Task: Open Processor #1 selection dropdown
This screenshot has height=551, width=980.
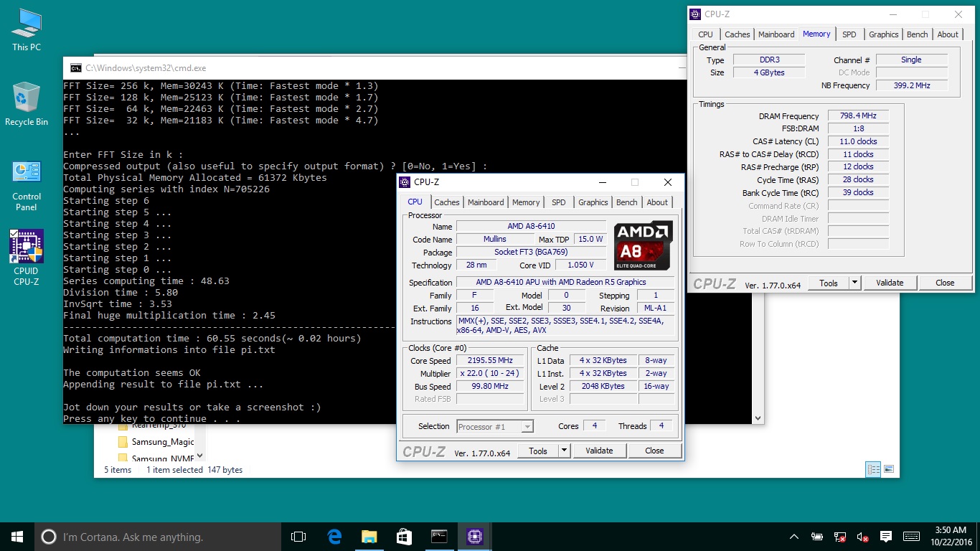Action: click(x=495, y=426)
